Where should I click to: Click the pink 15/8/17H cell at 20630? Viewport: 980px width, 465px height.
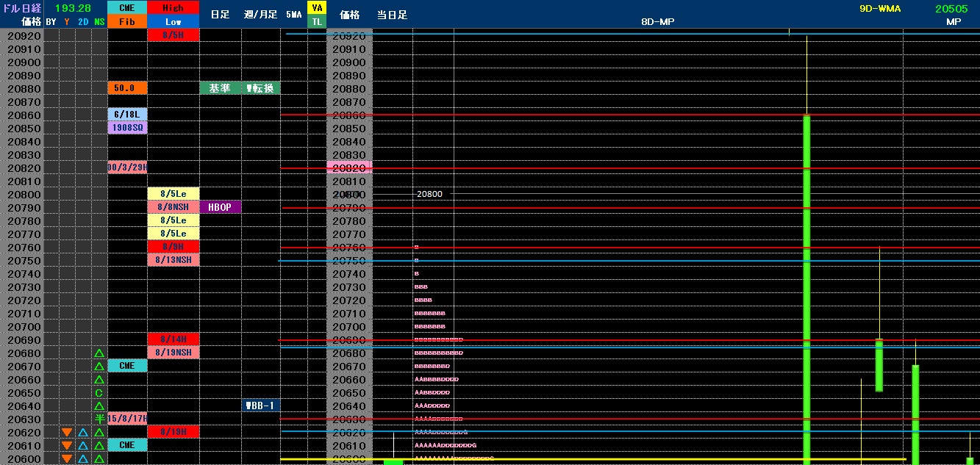tap(127, 419)
